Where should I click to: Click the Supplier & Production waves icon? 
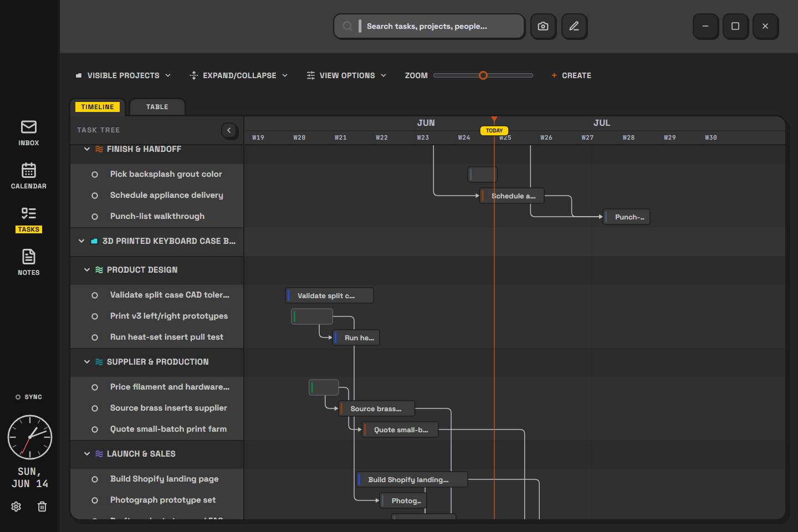(99, 362)
